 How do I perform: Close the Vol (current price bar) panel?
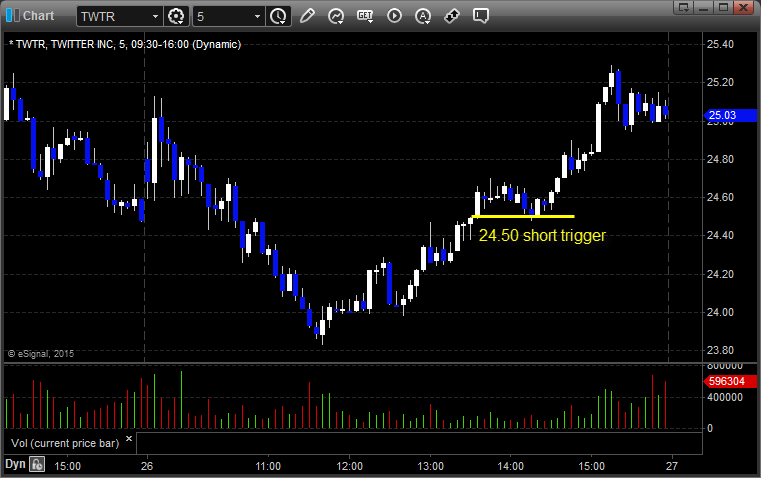[129, 439]
